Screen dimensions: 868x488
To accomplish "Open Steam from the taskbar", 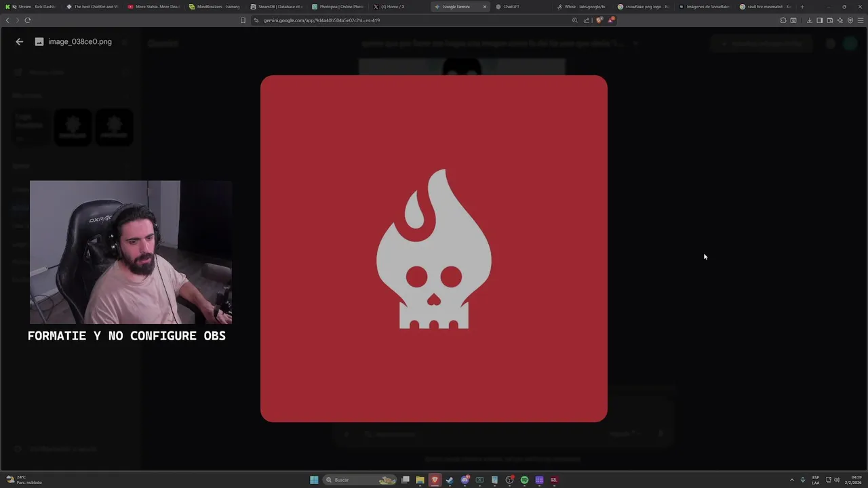I will [x=450, y=480].
